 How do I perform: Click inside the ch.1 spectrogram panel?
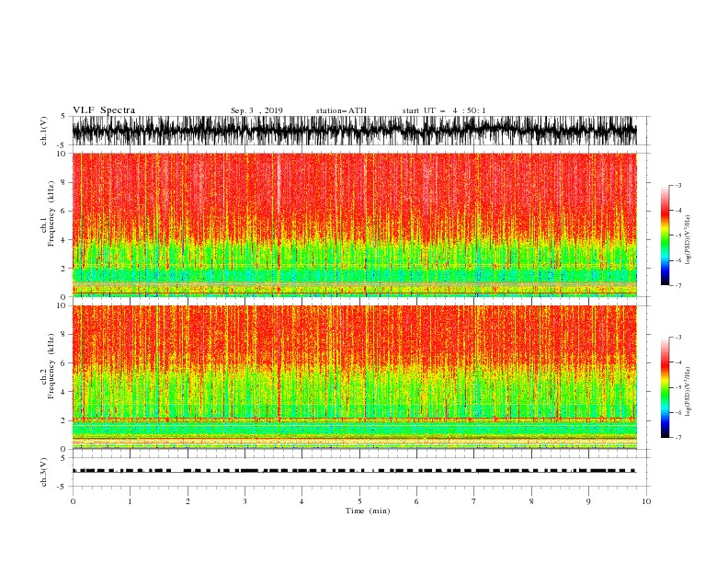(x=354, y=224)
